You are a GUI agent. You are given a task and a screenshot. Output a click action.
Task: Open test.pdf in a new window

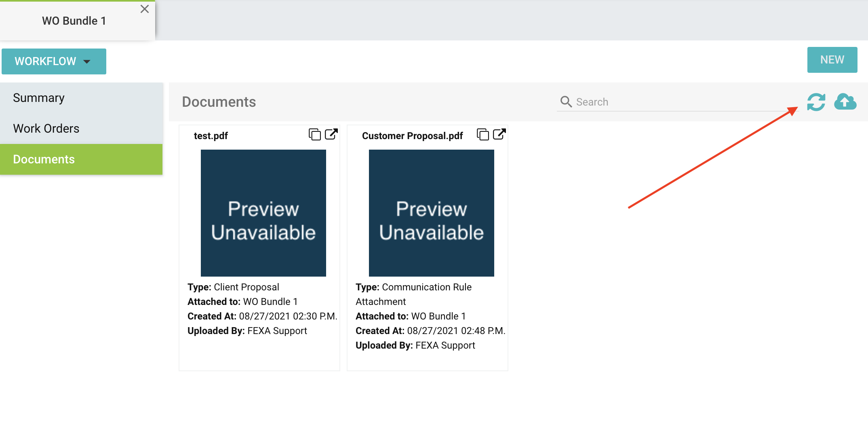(331, 134)
